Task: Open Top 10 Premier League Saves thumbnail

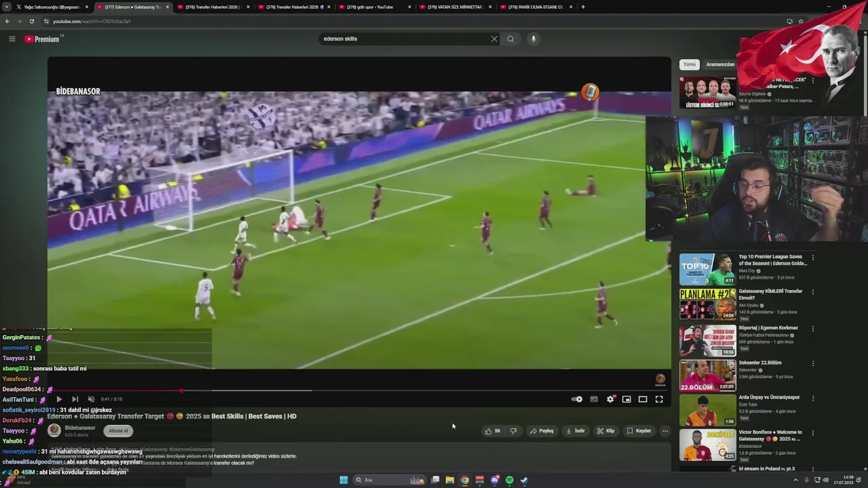Action: click(x=707, y=269)
